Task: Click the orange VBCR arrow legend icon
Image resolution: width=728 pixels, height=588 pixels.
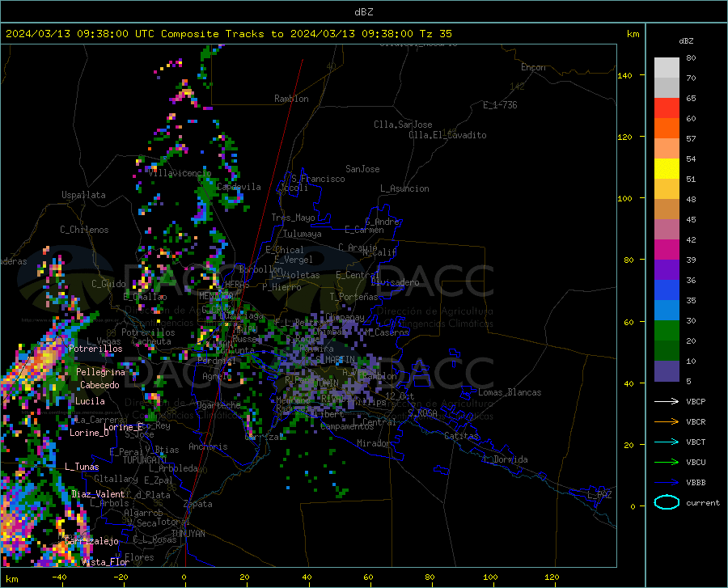Action: (x=667, y=422)
